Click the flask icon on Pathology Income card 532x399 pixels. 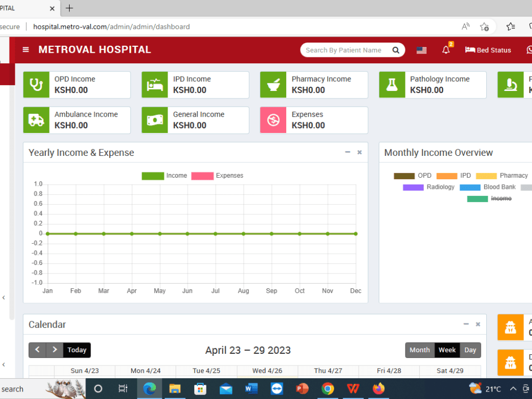(x=392, y=85)
